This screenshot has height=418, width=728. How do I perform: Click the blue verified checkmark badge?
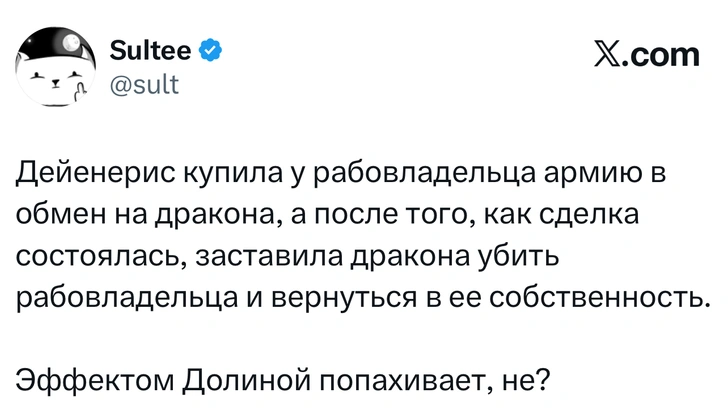(211, 48)
